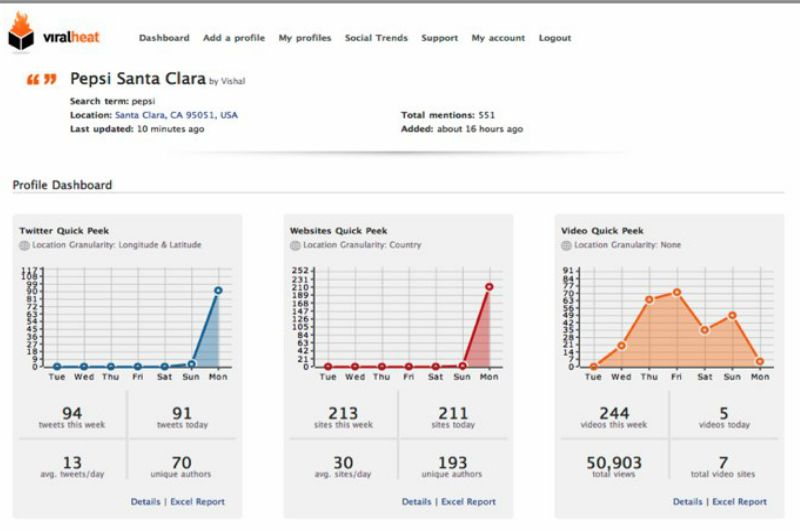Open My profiles in navigation
Image resolution: width=800 pixels, height=530 pixels.
(305, 38)
